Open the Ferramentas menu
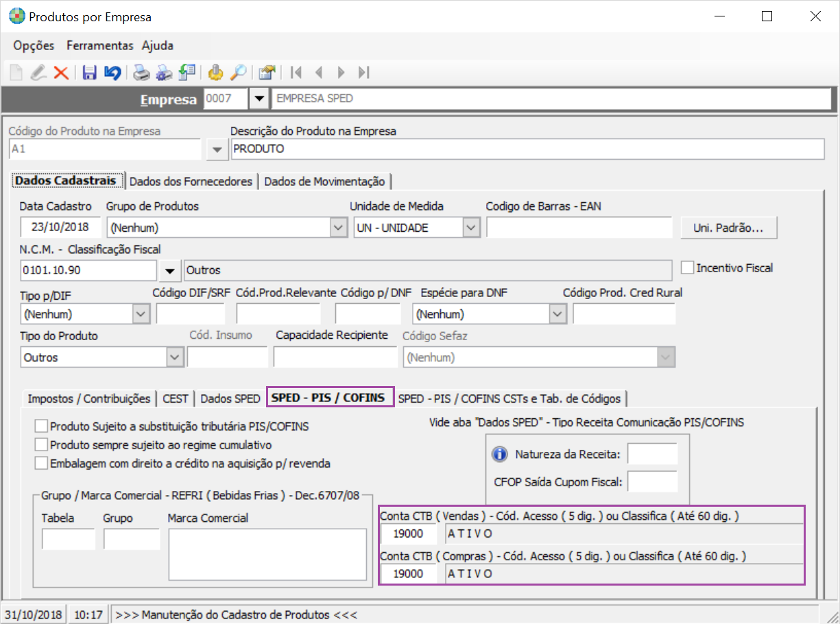The width and height of the screenshot is (840, 624). click(x=99, y=46)
